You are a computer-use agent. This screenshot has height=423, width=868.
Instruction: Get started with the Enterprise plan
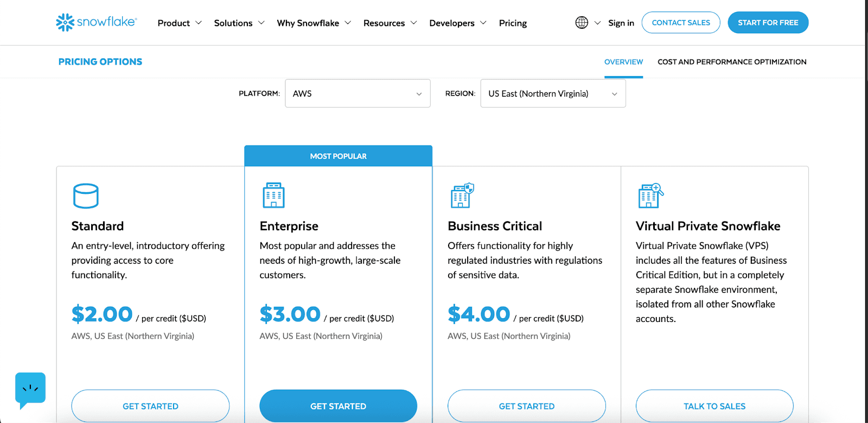[338, 406]
